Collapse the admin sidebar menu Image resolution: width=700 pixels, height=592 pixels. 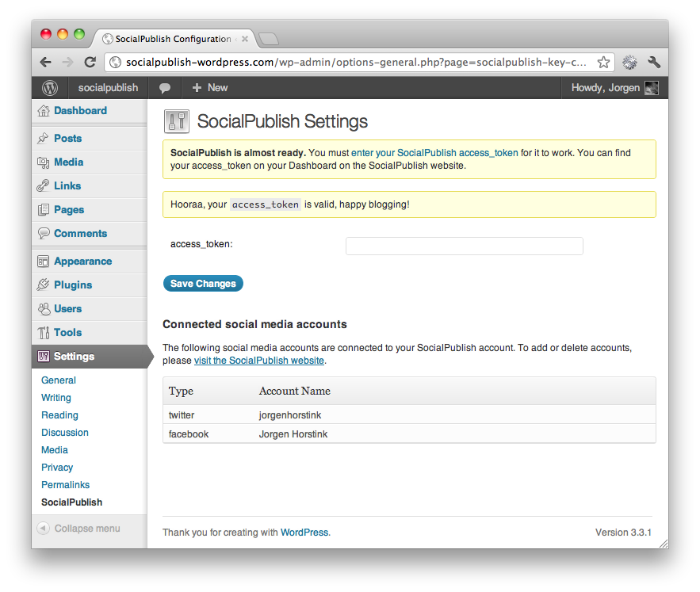tap(87, 529)
